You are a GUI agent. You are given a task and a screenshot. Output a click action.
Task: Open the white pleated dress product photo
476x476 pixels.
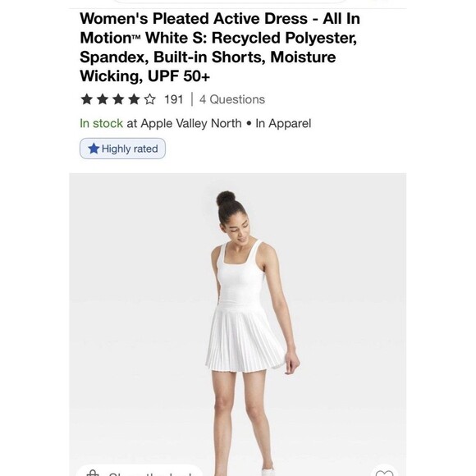tap(238, 324)
